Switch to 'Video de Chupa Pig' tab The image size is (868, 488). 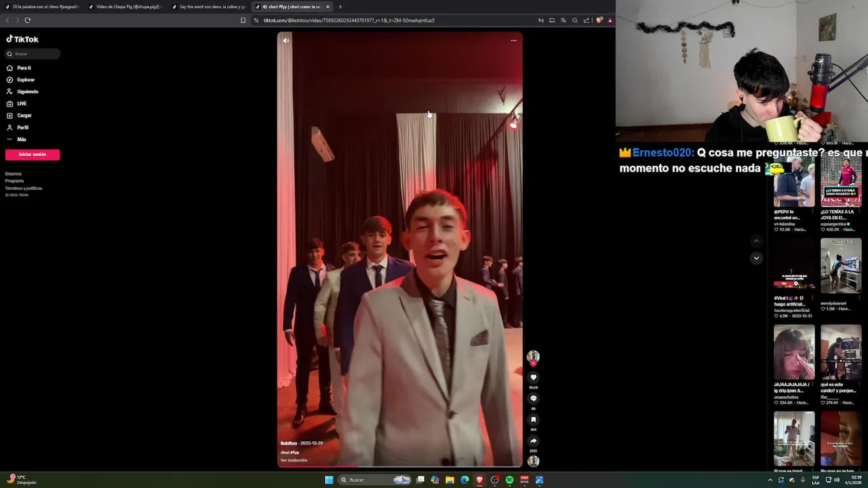click(126, 7)
